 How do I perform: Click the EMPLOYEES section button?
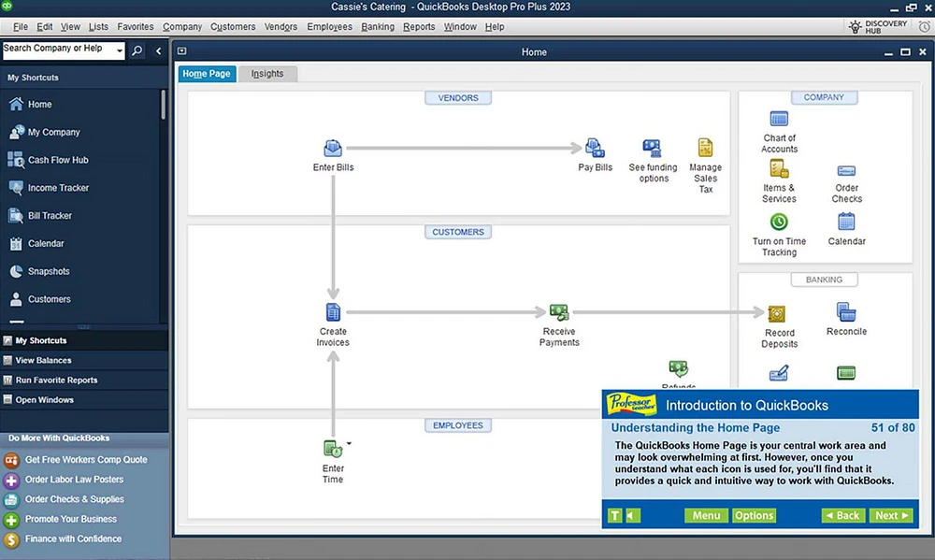click(458, 425)
